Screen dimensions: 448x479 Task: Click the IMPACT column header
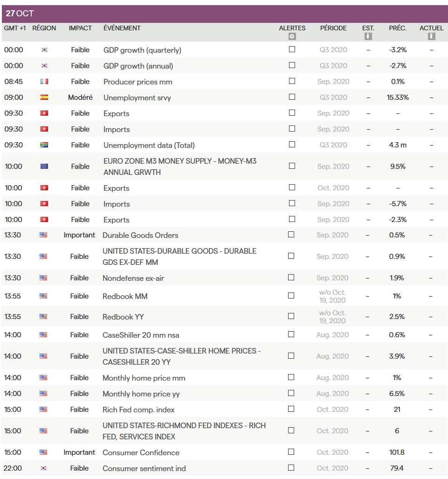(x=80, y=28)
